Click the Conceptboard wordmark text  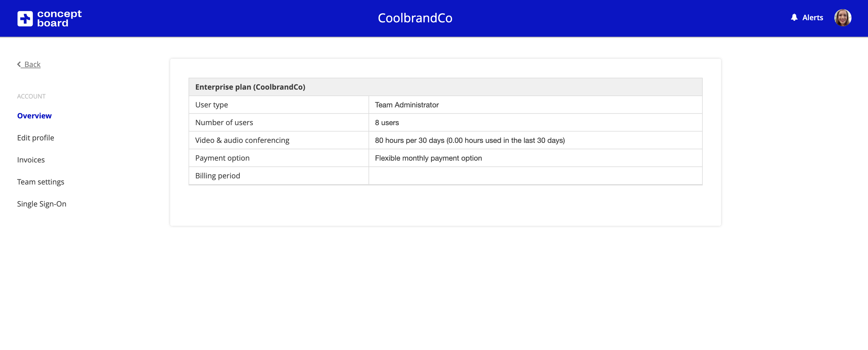pyautogui.click(x=59, y=18)
